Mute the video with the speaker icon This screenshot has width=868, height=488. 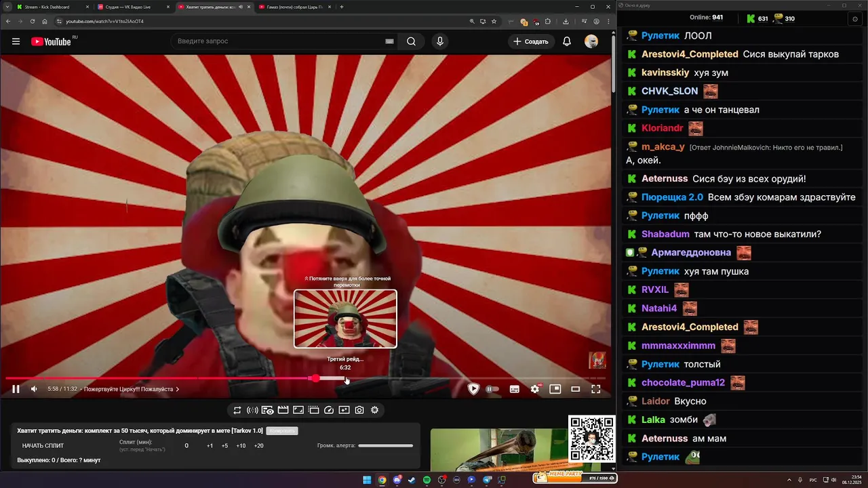[x=34, y=389]
